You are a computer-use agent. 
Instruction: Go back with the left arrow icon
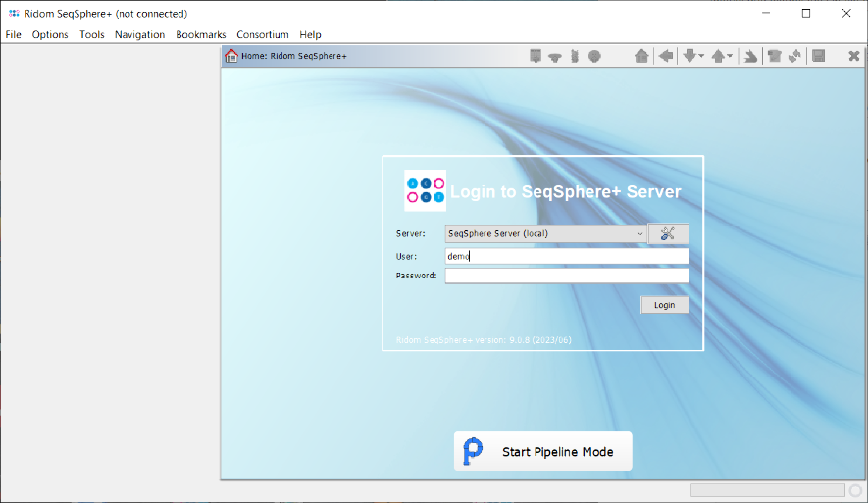(666, 56)
